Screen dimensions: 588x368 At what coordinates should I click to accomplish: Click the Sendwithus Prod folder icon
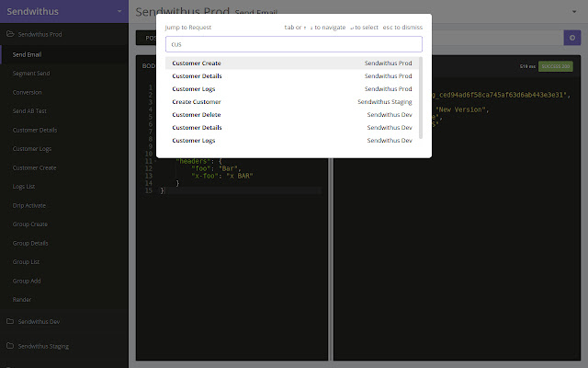(9, 34)
